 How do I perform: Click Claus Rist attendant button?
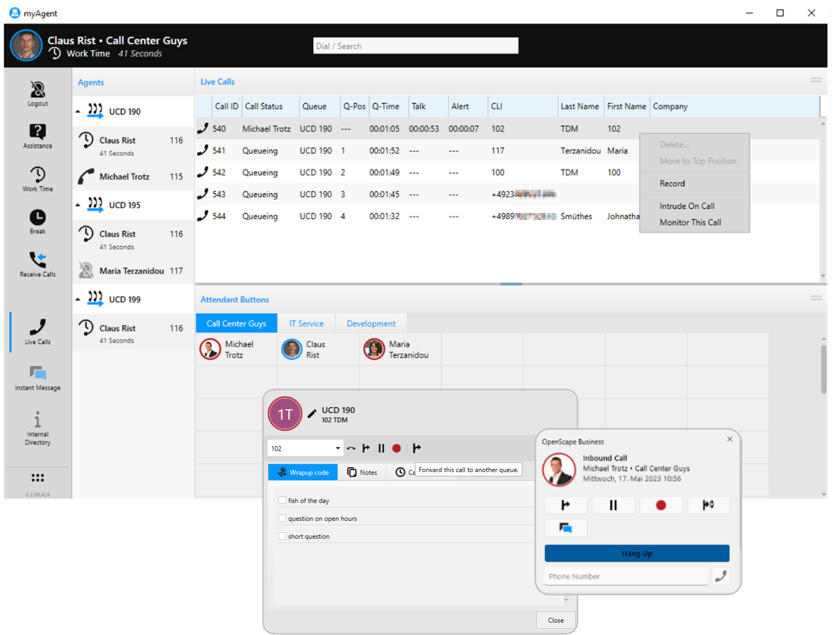click(x=318, y=349)
